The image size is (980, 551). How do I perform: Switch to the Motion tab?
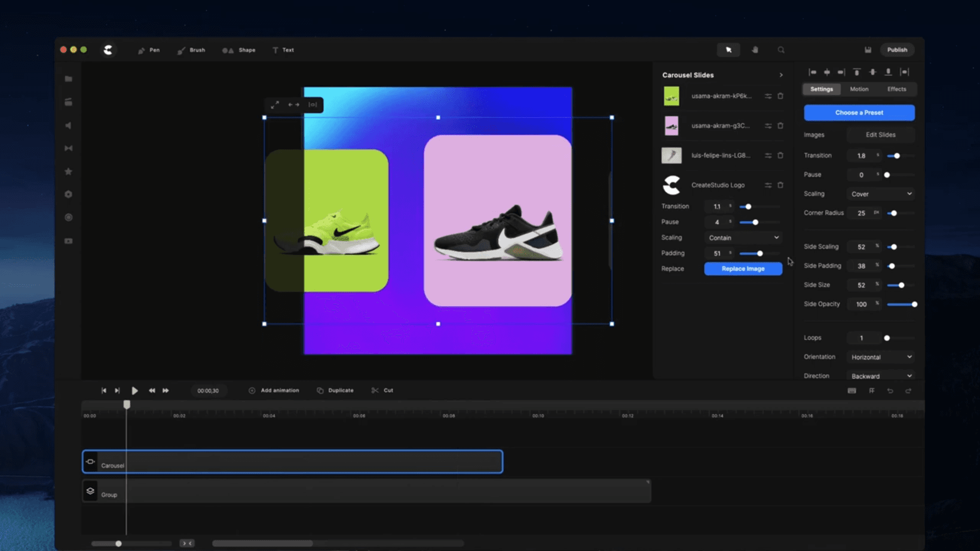[x=859, y=89]
